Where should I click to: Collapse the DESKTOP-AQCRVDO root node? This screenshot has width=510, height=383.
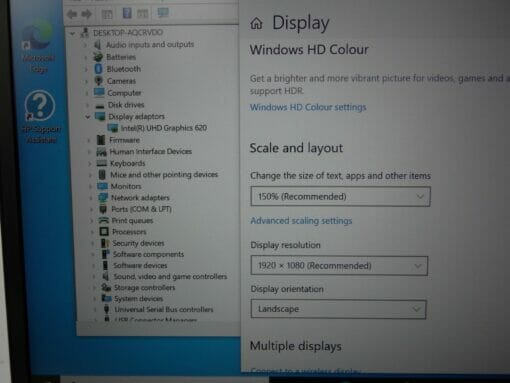click(x=73, y=33)
